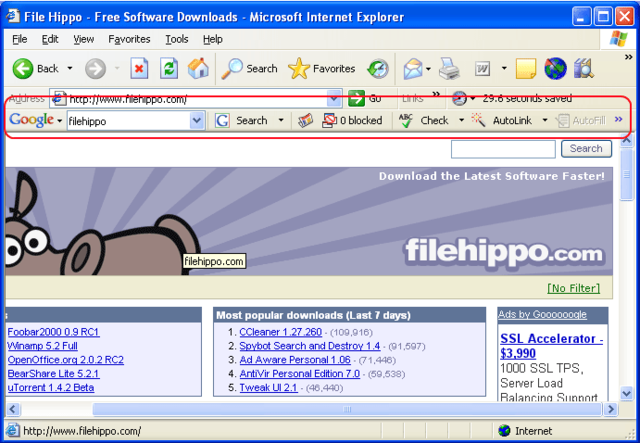Open the Foobar2000 0.9 RC1 link

click(x=53, y=332)
